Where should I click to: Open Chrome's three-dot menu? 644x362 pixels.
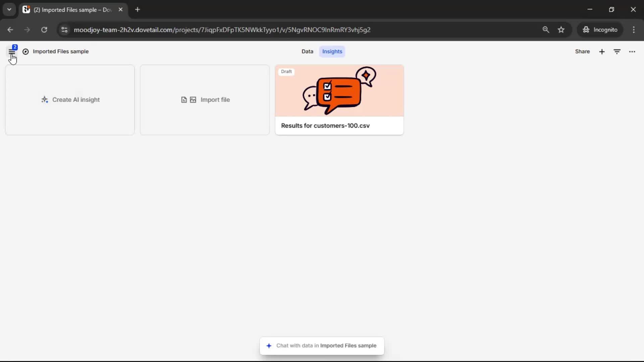point(634,30)
